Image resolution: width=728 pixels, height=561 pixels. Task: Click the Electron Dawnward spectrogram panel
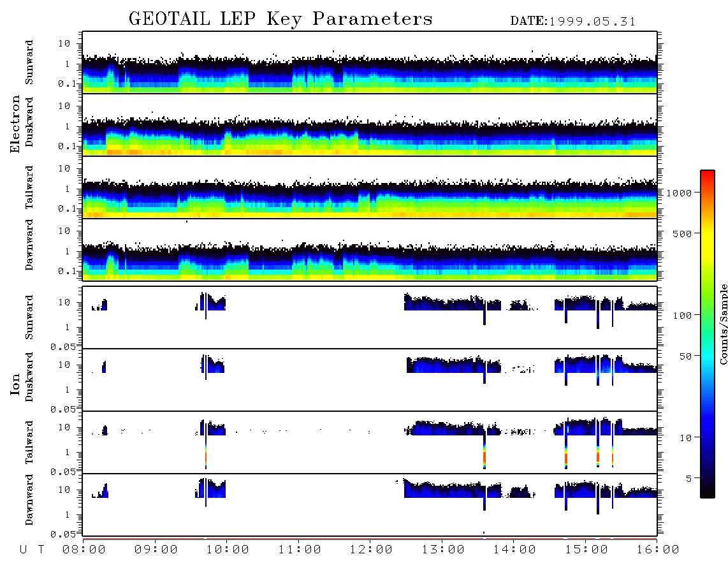click(x=370, y=249)
